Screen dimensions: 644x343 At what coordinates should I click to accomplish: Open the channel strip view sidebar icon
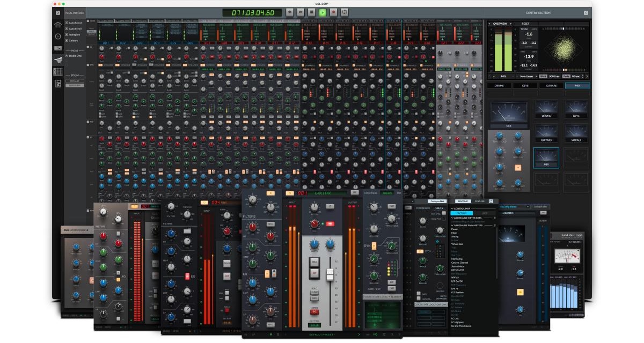[58, 48]
